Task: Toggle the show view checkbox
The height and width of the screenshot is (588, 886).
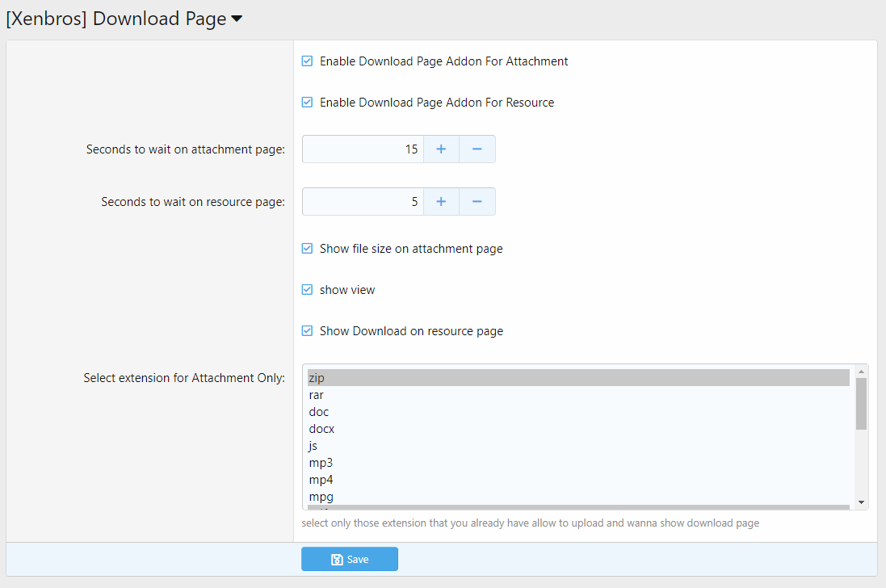Action: pyautogui.click(x=307, y=290)
